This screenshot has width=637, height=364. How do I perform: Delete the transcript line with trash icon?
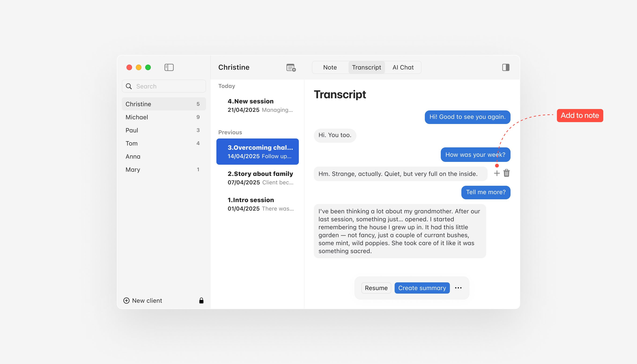coord(506,173)
